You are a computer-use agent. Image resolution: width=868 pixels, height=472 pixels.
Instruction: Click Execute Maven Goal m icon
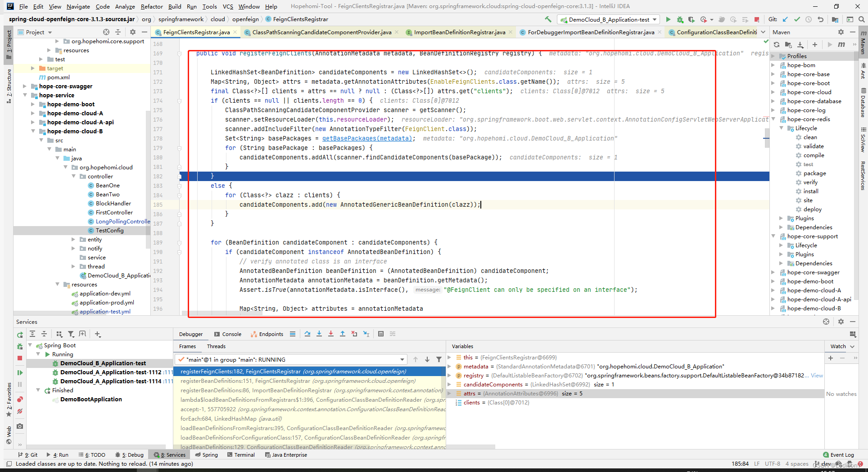coord(841,45)
